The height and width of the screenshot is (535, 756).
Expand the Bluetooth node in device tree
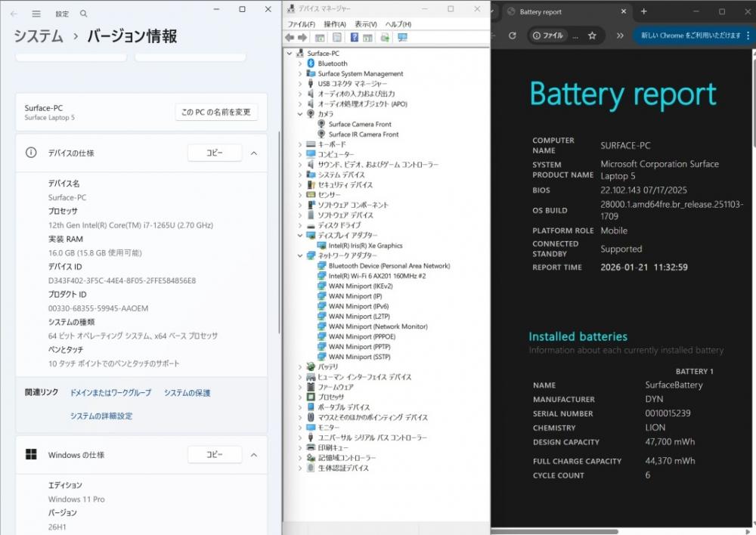click(300, 63)
